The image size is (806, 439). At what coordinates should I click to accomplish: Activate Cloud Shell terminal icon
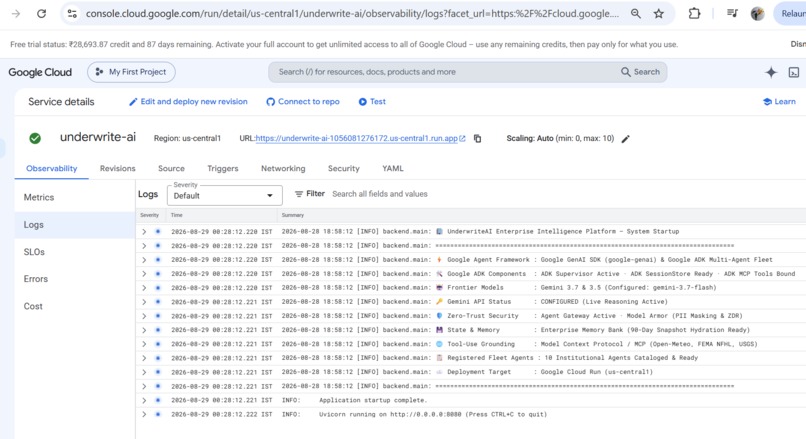(794, 72)
